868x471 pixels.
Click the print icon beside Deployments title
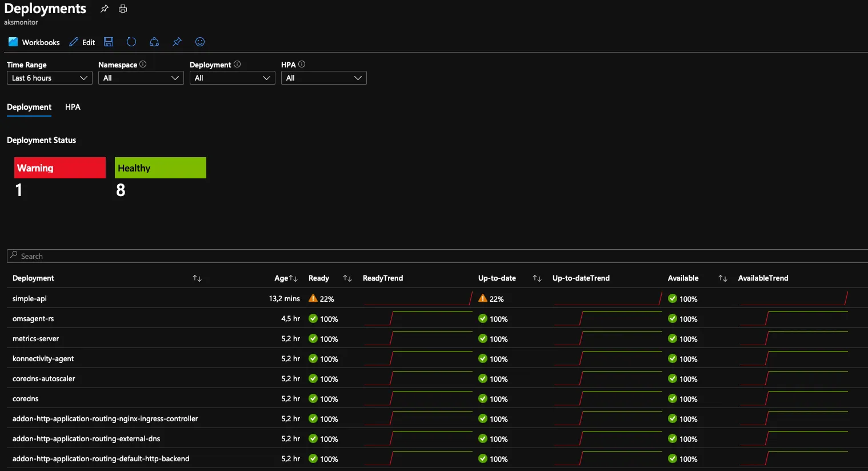123,9
